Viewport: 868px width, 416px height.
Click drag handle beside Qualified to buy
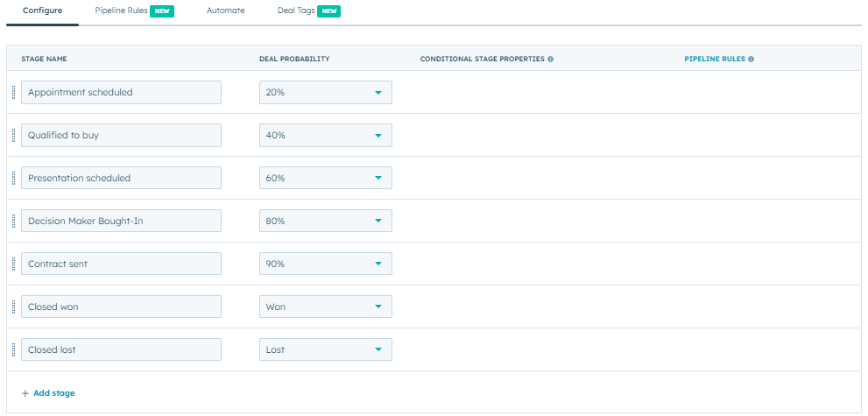(14, 135)
